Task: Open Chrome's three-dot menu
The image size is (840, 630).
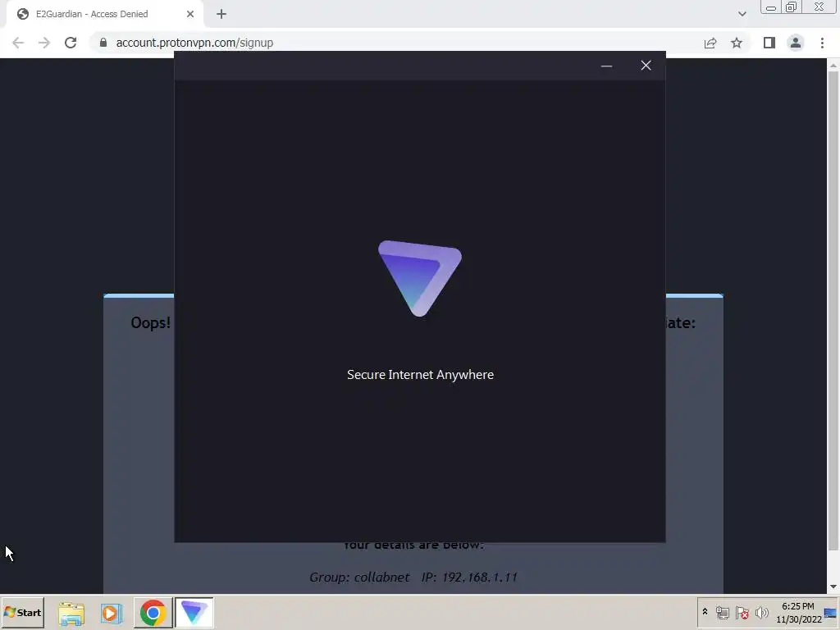Action: (822, 43)
